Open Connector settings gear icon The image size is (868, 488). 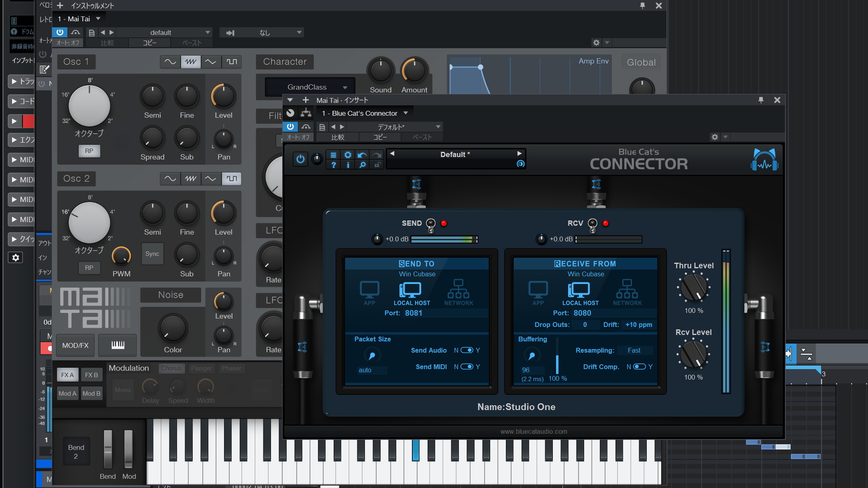click(x=348, y=155)
